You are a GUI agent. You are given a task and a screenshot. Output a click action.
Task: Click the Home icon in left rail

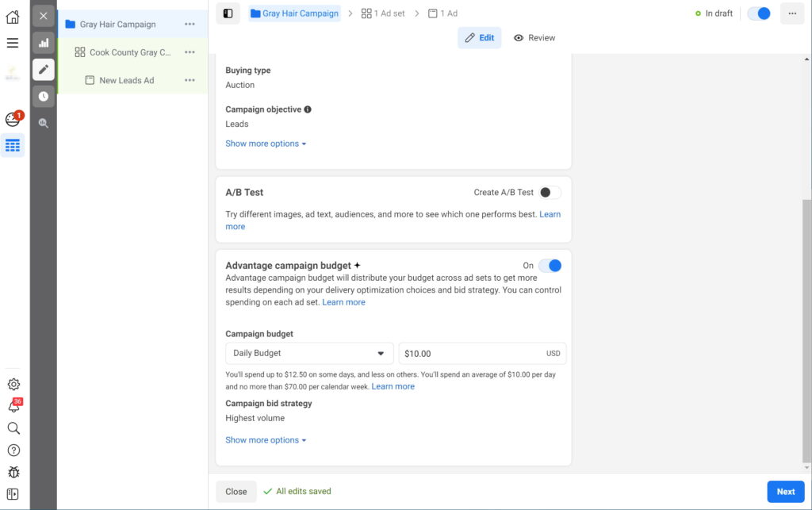[x=13, y=16]
